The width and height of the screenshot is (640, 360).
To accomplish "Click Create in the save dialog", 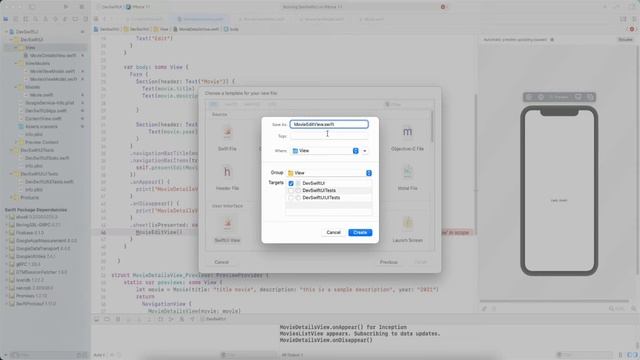I will 360,233.
